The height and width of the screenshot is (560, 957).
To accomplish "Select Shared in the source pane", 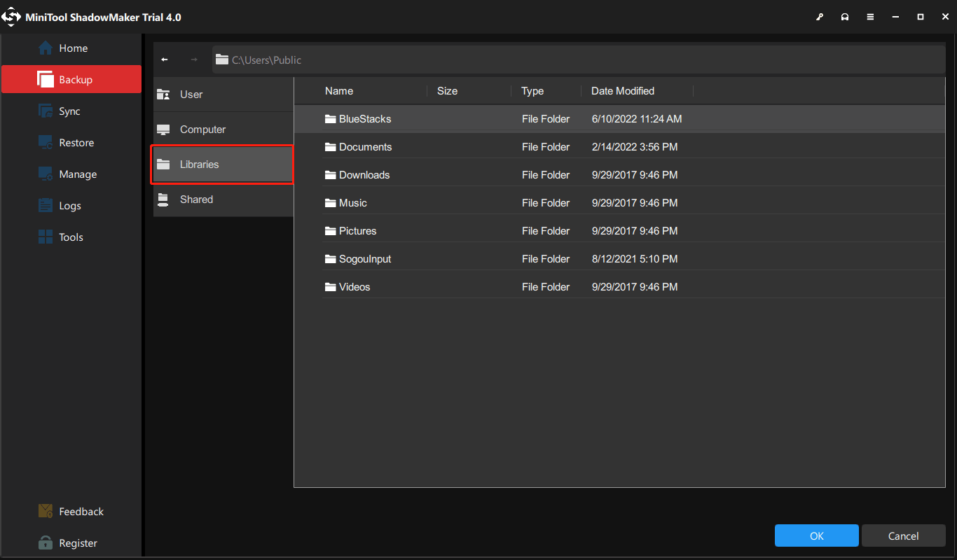I will point(223,199).
